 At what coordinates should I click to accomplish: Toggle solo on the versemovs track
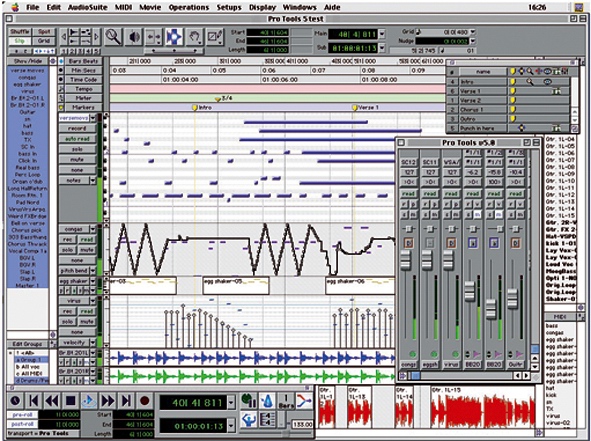(x=77, y=149)
